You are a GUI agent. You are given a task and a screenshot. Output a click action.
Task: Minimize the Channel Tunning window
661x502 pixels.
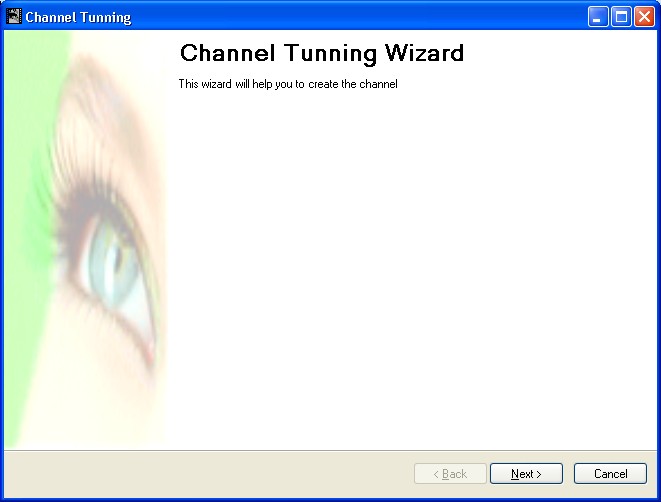598,17
